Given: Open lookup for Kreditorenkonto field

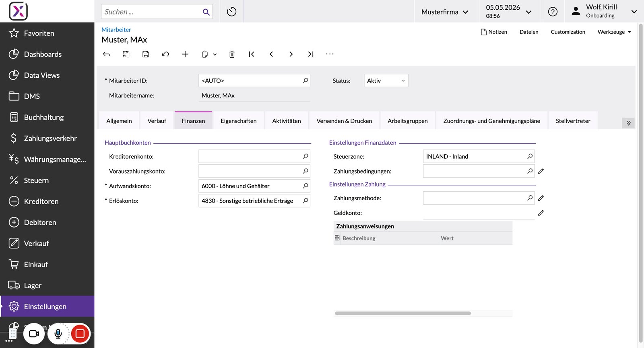Looking at the screenshot, I should point(305,156).
